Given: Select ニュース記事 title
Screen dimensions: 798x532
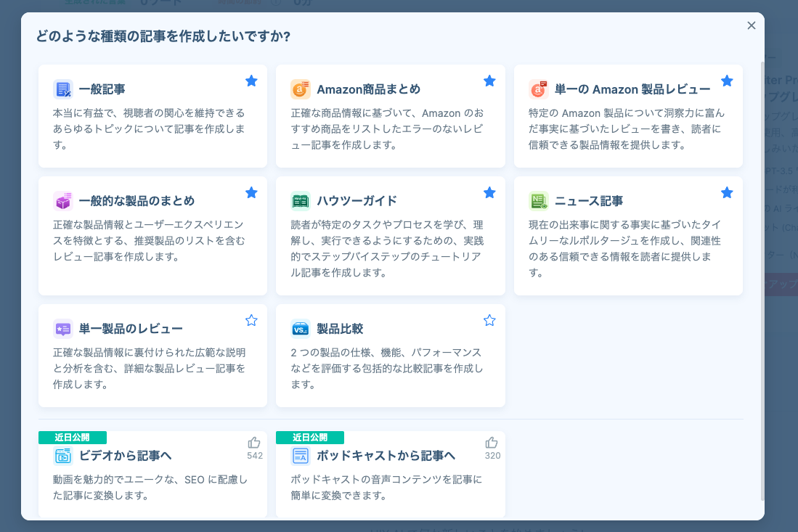Looking at the screenshot, I should 588,202.
